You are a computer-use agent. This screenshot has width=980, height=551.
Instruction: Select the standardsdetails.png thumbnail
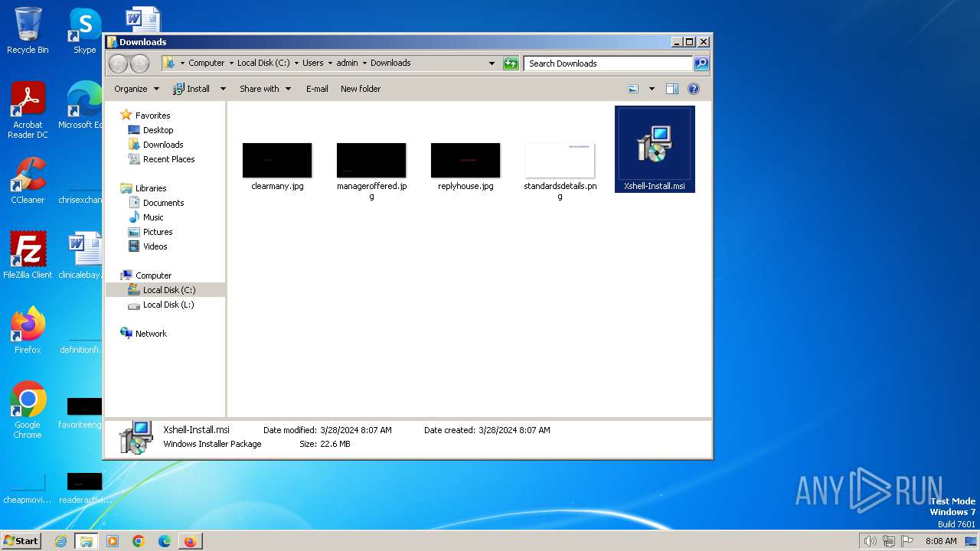pos(560,160)
